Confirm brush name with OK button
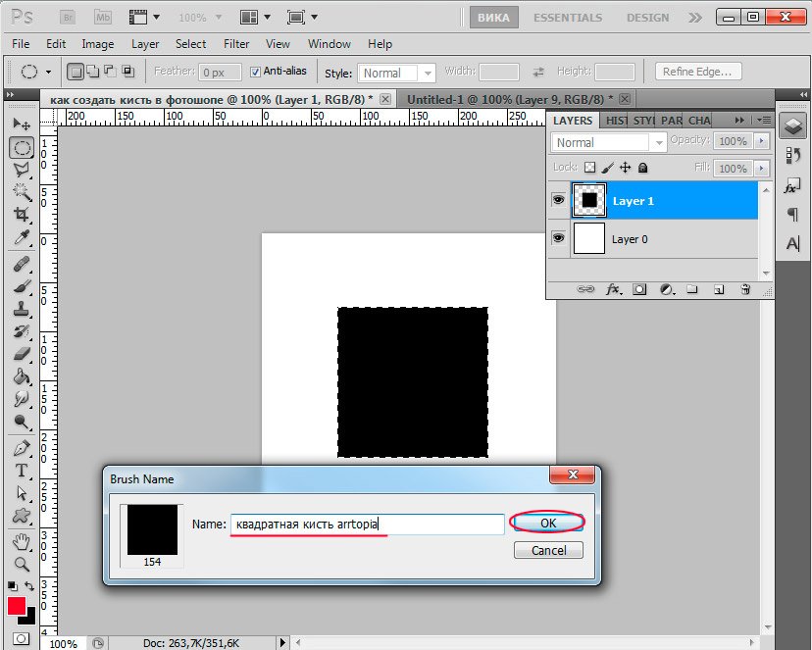The height and width of the screenshot is (650, 812). [548, 523]
